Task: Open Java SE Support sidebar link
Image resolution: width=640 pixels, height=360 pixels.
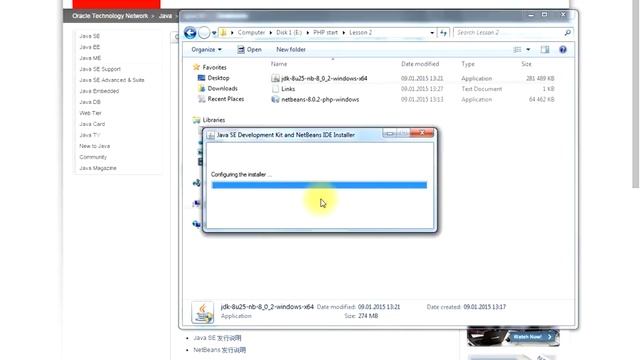Action: tap(100, 69)
